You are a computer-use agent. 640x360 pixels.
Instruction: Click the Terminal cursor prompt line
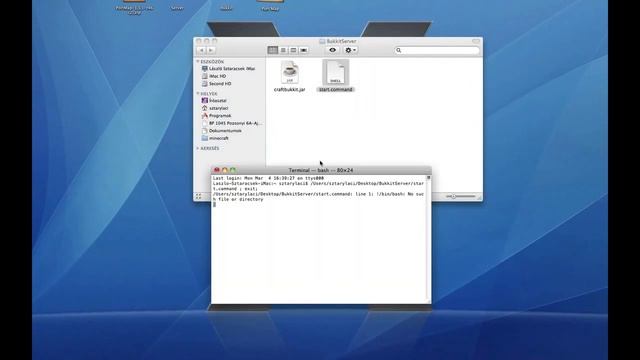pyautogui.click(x=215, y=204)
